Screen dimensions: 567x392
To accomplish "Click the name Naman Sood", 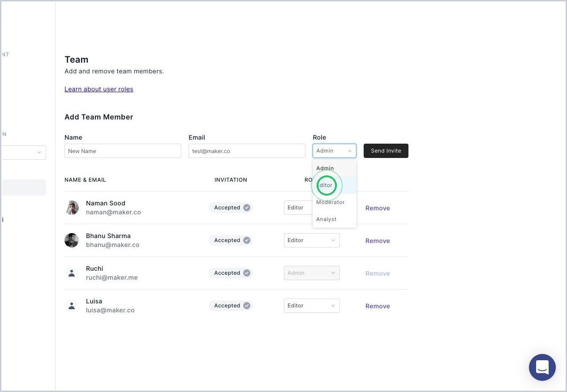I will [106, 203].
